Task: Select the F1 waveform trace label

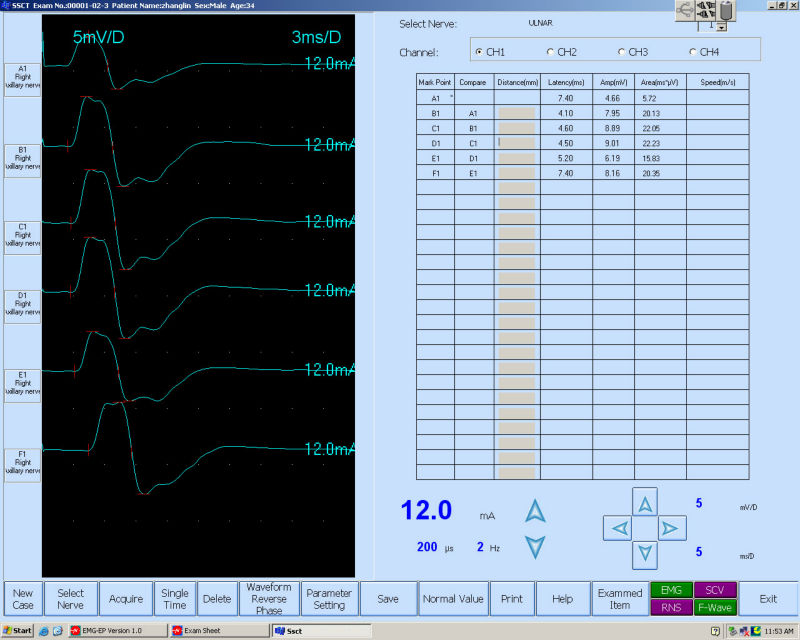Action: [x=22, y=463]
